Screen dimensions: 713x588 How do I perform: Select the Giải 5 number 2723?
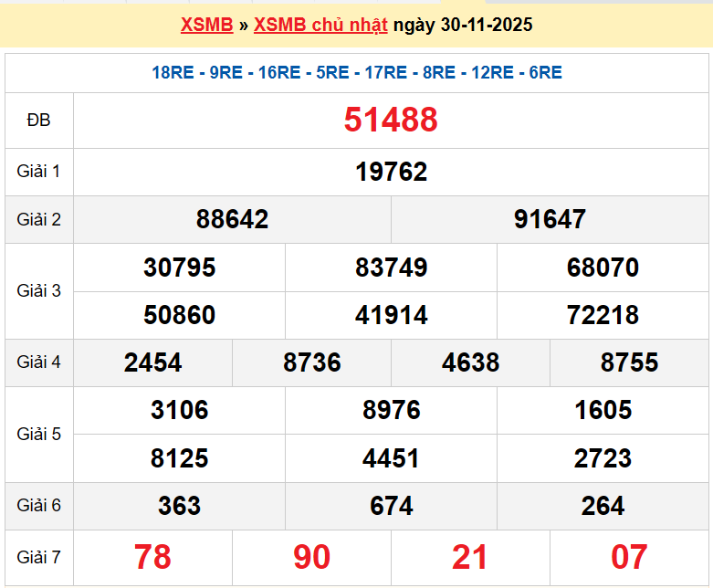coord(603,457)
